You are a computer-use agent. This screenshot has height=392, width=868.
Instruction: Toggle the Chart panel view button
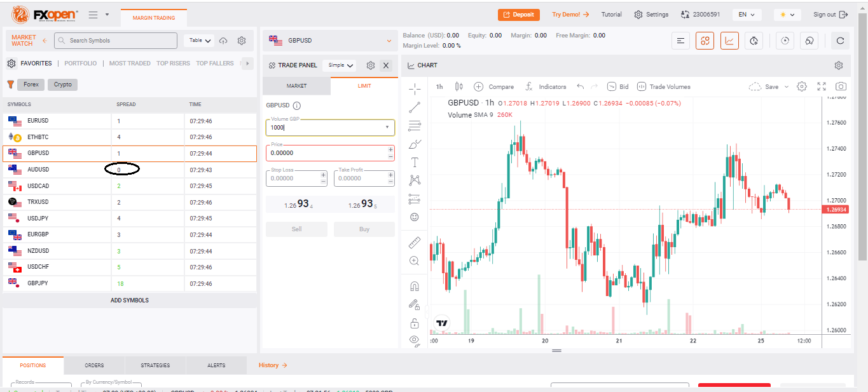729,41
